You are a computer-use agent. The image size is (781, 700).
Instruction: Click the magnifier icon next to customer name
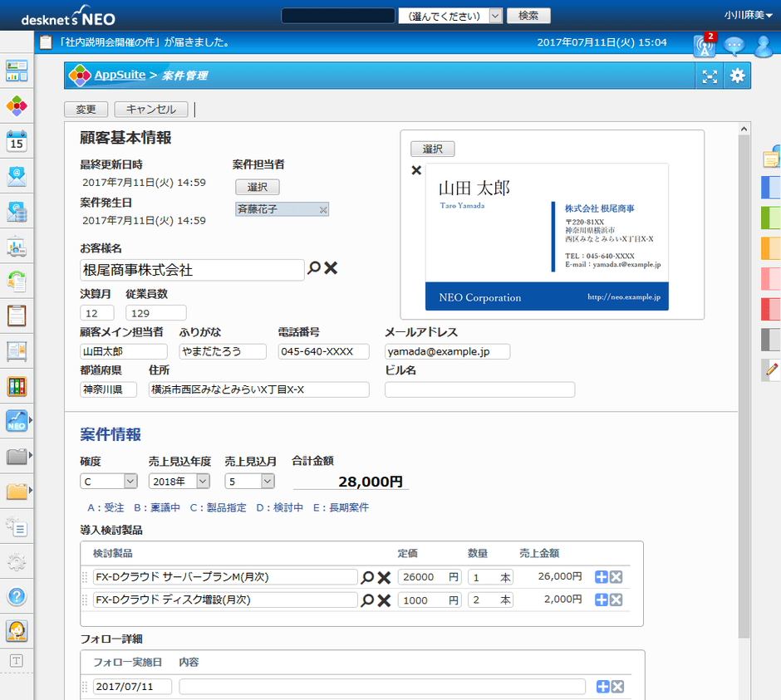314,268
